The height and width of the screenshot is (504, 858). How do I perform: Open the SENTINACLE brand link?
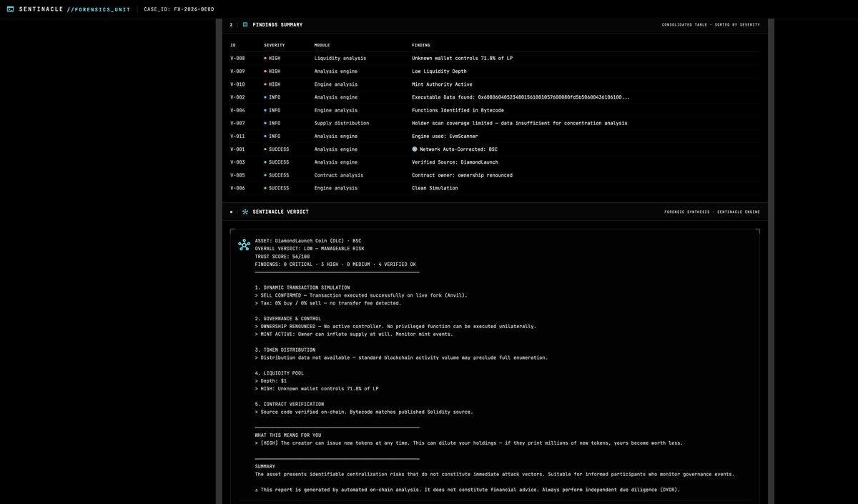click(42, 9)
